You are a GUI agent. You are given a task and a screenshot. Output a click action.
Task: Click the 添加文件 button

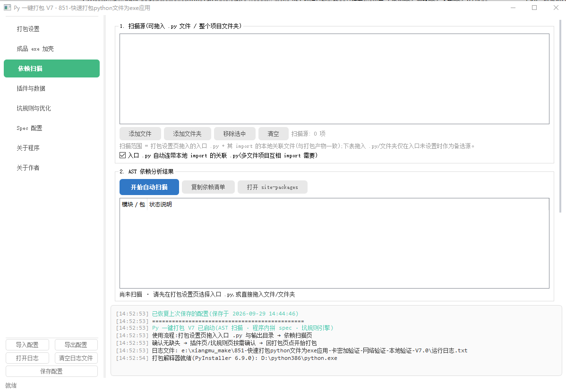pyautogui.click(x=140, y=134)
